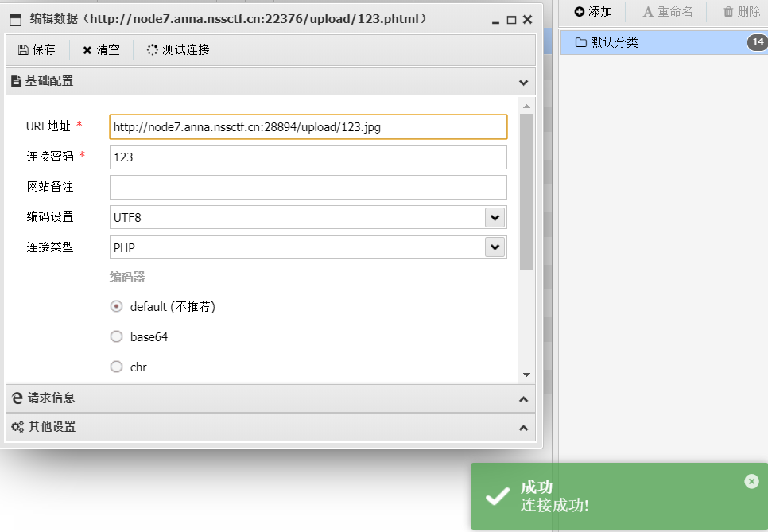Viewport: 768px width, 532px height.
Task: Focus the URL地址 input field
Action: pyautogui.click(x=308, y=127)
